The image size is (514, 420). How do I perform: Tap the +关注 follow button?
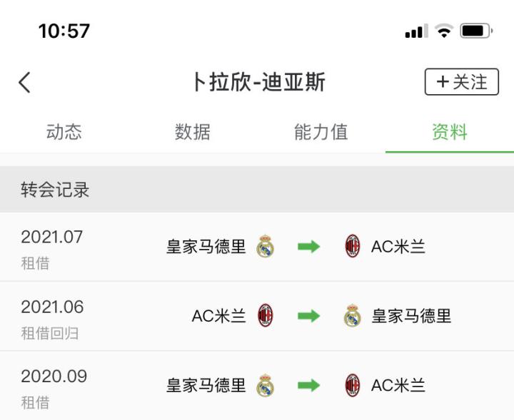click(x=461, y=82)
